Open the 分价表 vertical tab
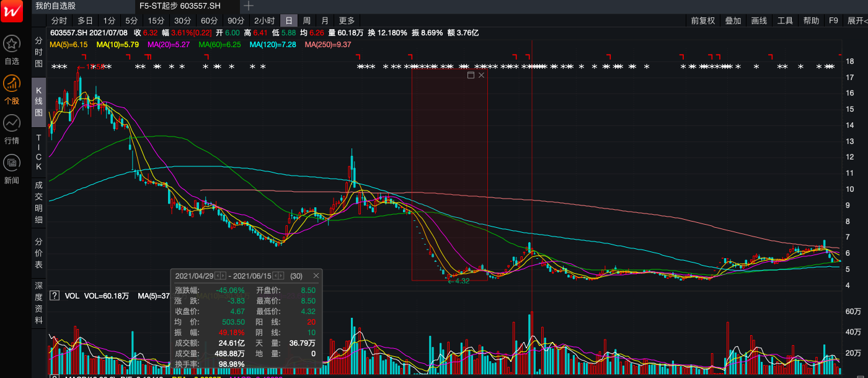Screen dimensions: 868x378 click(x=38, y=253)
